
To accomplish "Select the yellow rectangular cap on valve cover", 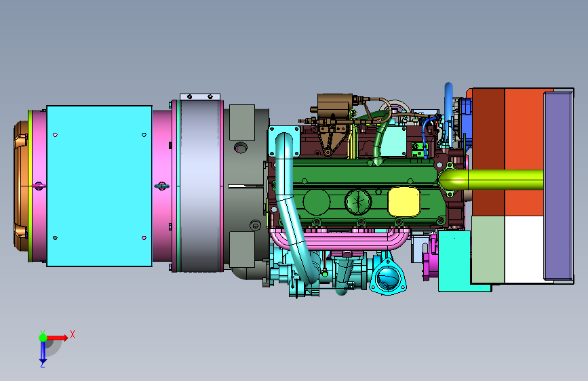I will coord(404,202).
